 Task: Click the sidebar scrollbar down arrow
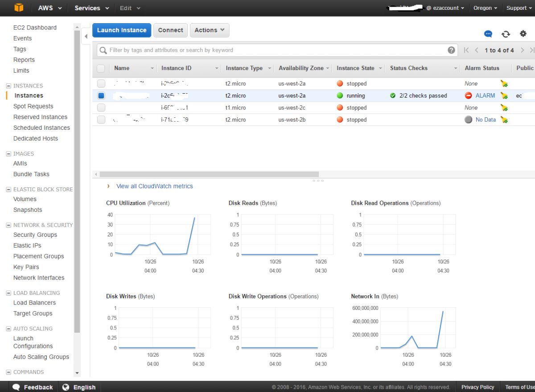pos(77,373)
